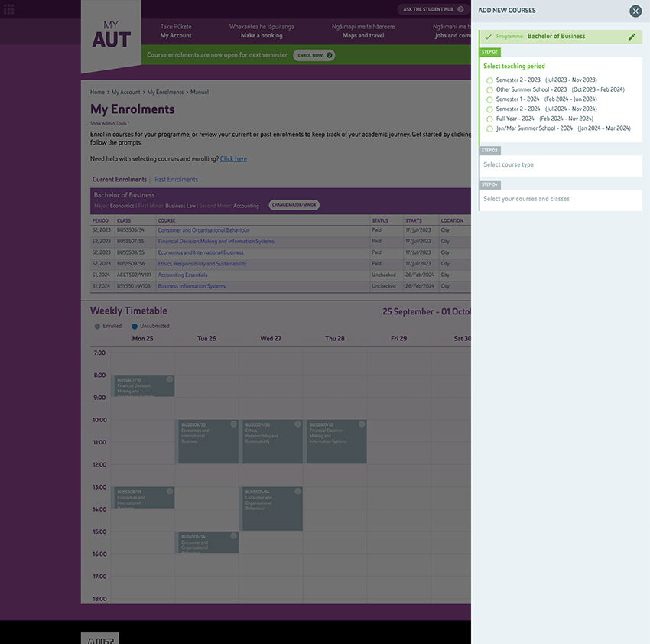Screen dimensions: 650x644
Task: Click the pencil icon to edit programme
Action: (632, 37)
